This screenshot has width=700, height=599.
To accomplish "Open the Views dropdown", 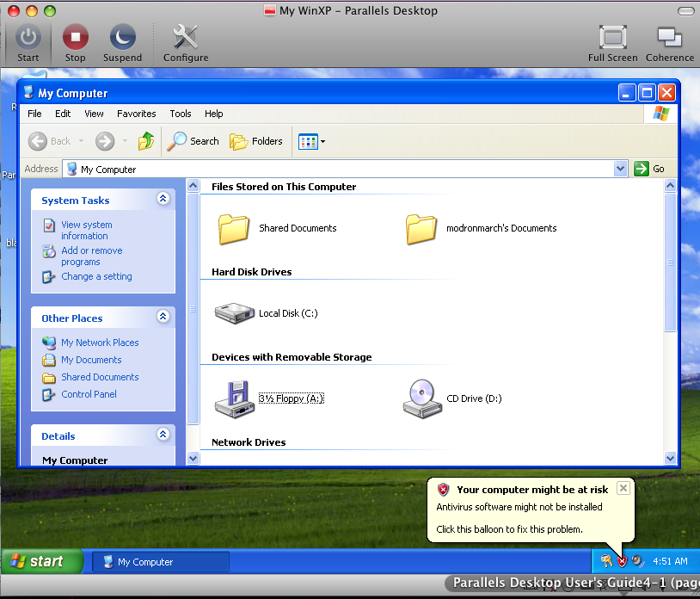I will point(311,142).
